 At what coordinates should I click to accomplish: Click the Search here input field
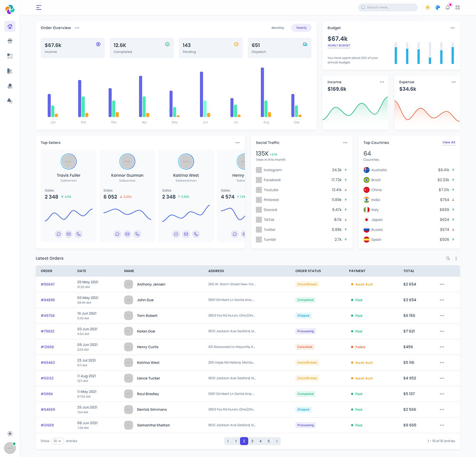pyautogui.click(x=388, y=8)
